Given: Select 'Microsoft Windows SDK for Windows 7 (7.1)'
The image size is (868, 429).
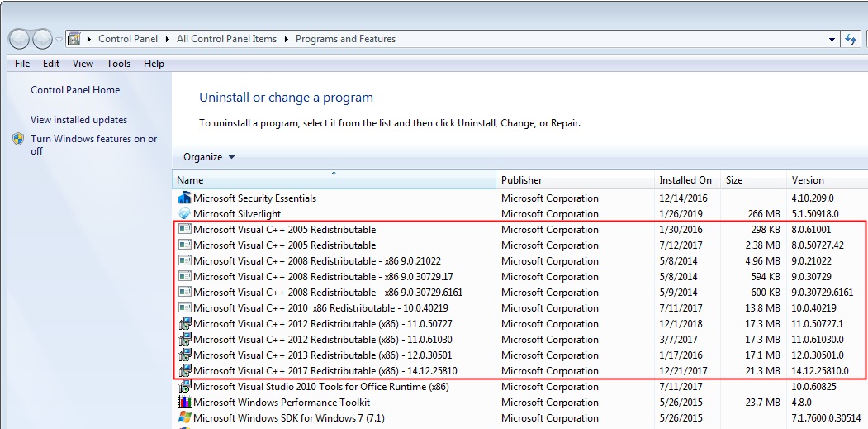Looking at the screenshot, I should (288, 418).
